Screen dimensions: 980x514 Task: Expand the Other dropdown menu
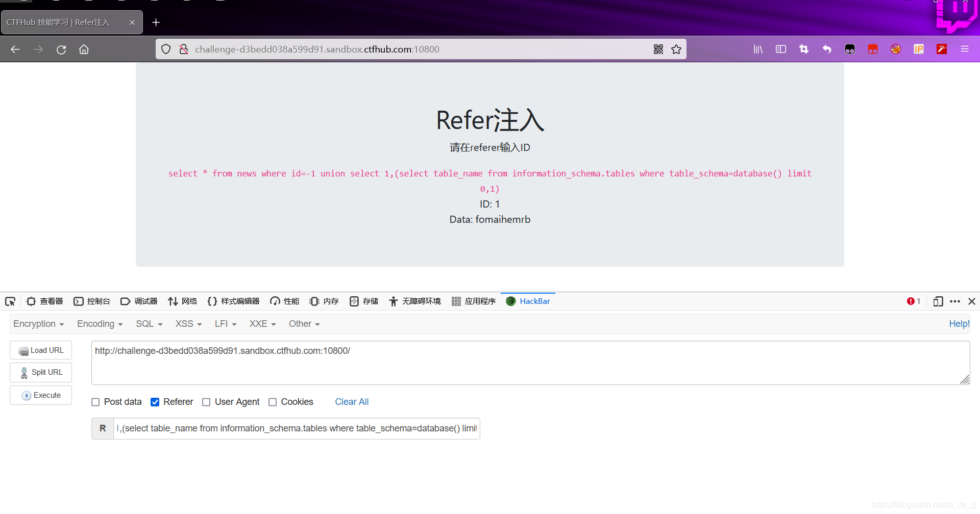tap(304, 324)
